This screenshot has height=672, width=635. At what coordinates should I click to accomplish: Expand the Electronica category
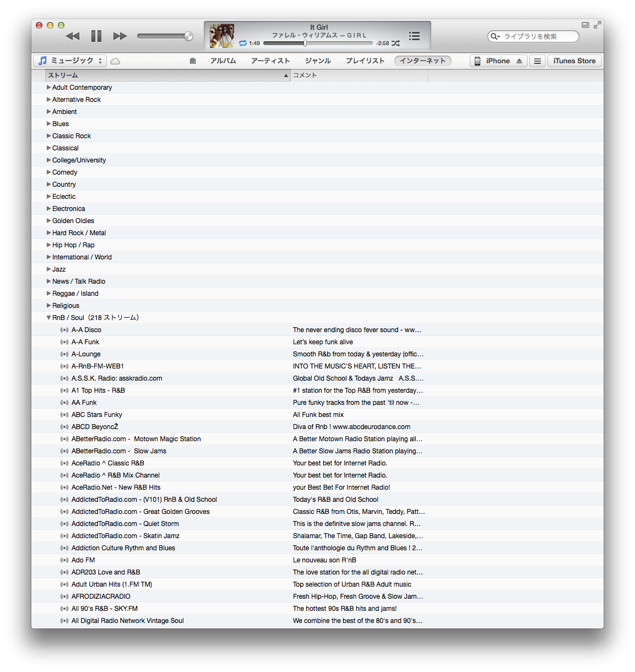pyautogui.click(x=49, y=208)
